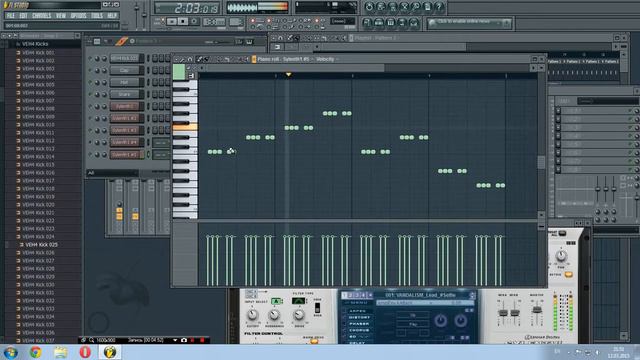Click the piano roll vertical scrollbar thumb

pos(541,162)
